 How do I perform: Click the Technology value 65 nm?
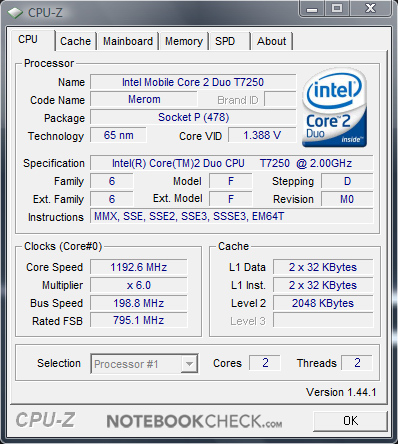118,135
